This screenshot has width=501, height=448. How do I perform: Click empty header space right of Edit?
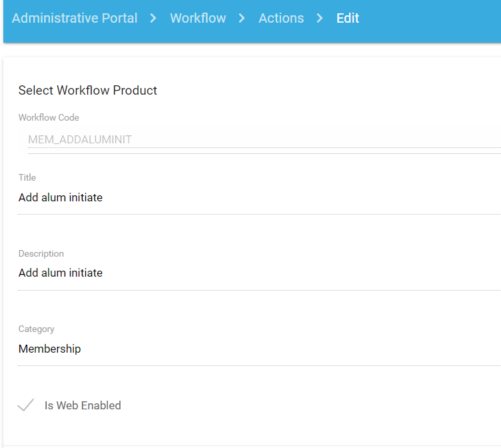(433, 19)
